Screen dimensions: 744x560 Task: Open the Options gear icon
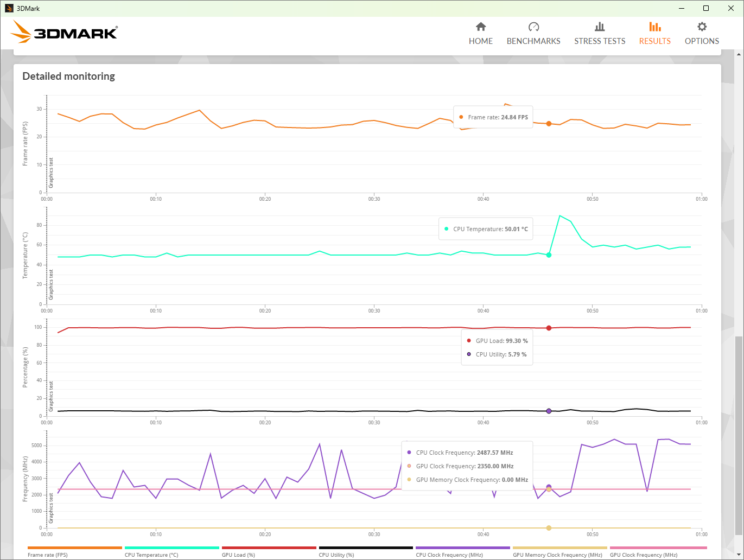coord(702,27)
